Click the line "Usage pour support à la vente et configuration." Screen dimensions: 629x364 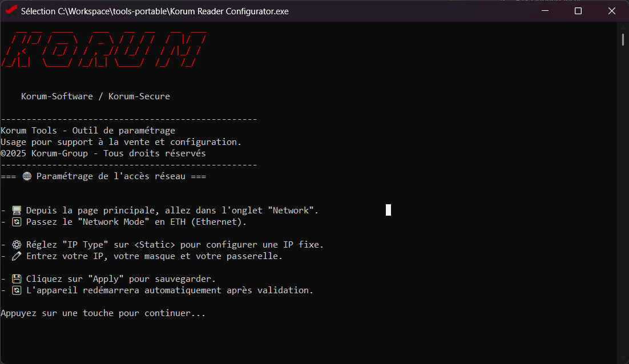(121, 142)
